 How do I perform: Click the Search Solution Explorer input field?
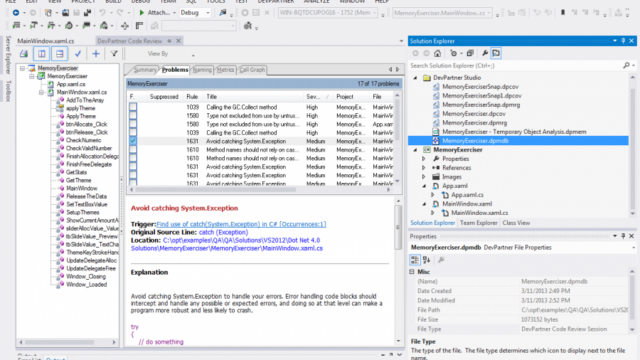tap(515, 65)
